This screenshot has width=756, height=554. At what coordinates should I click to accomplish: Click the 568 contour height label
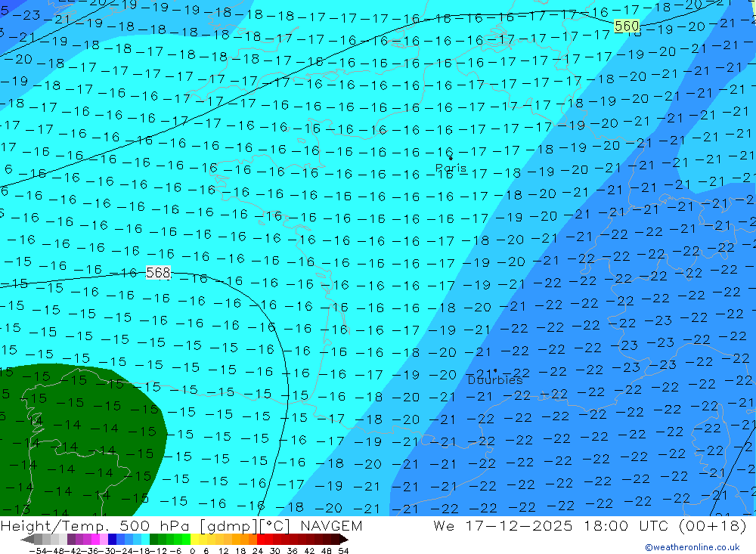[158, 273]
